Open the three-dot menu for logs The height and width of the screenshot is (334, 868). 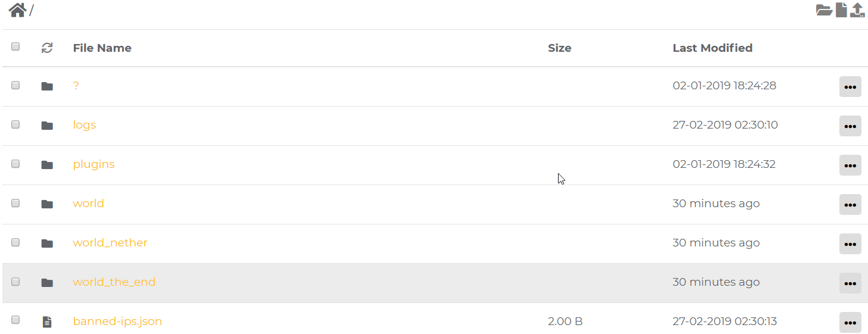850,126
